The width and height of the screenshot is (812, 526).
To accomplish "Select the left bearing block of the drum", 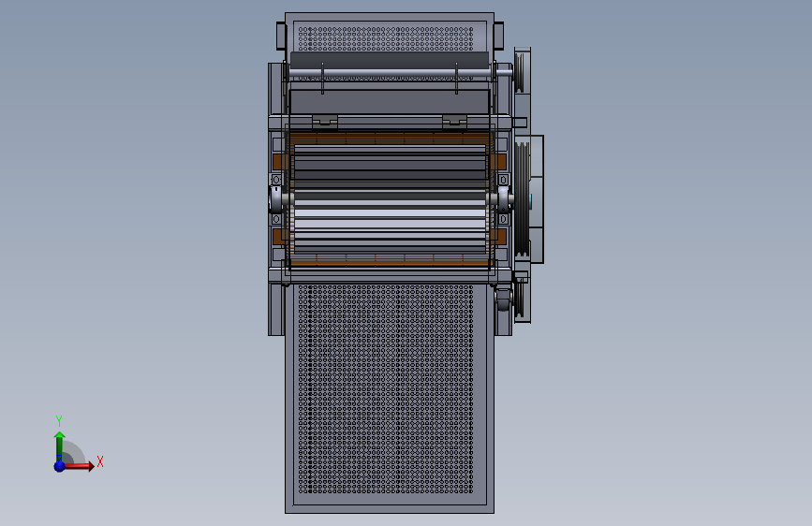I will [x=276, y=199].
